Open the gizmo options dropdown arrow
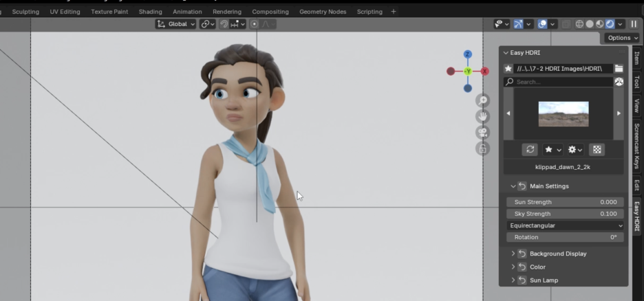This screenshot has width=644, height=301. tap(528, 24)
